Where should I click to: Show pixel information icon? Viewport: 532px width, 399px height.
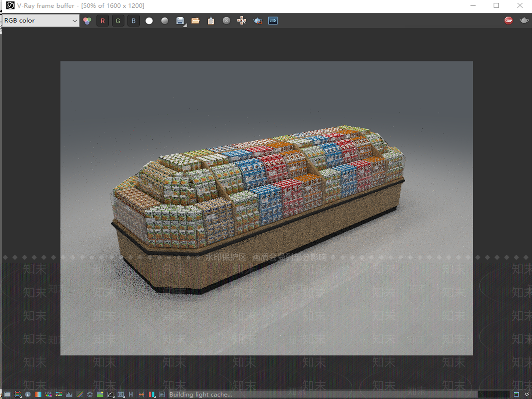click(x=28, y=394)
